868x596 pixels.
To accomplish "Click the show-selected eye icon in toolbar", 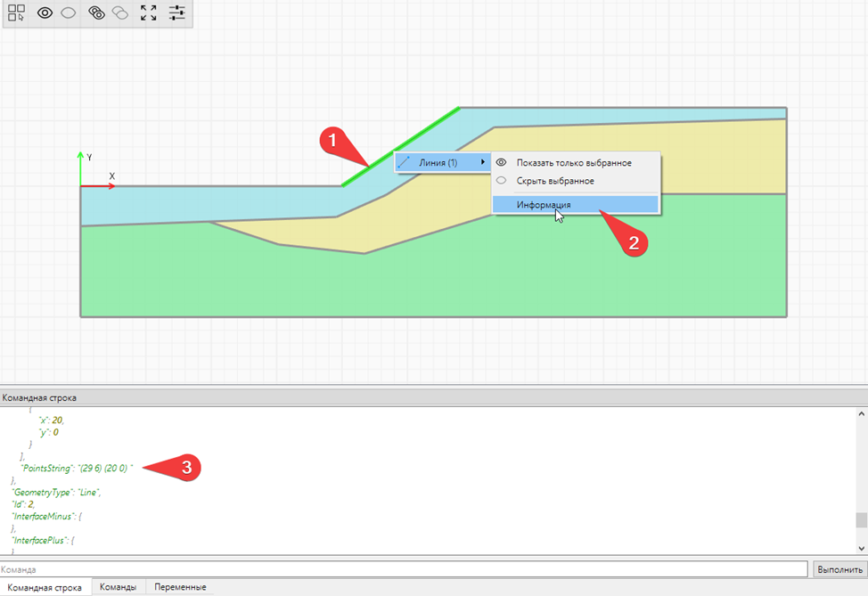I will tap(45, 13).
